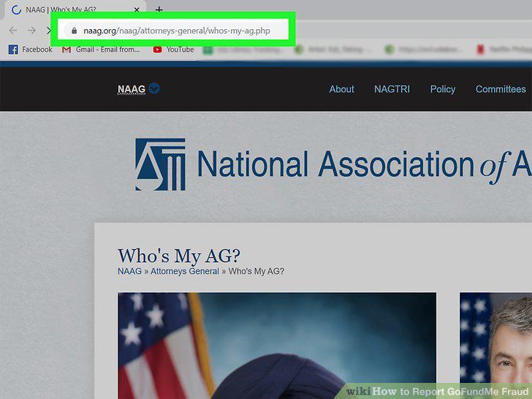Open the Policy menu
This screenshot has width=532, height=399.
442,89
